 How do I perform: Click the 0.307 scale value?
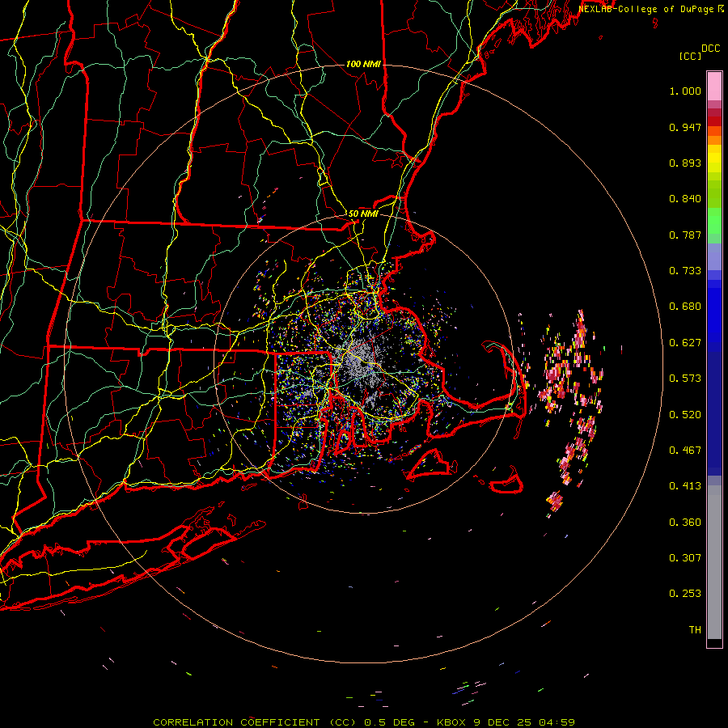(x=685, y=558)
